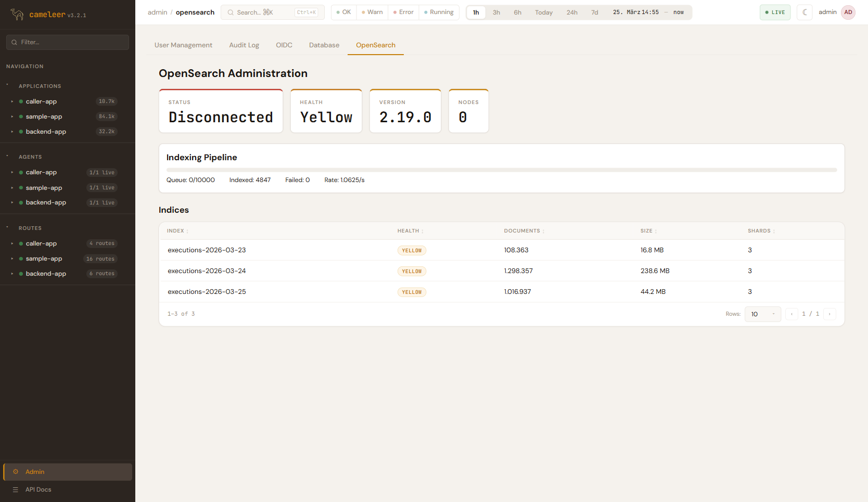Open the admin user avatar AD
Viewport: 868px width, 502px height.
[848, 12]
